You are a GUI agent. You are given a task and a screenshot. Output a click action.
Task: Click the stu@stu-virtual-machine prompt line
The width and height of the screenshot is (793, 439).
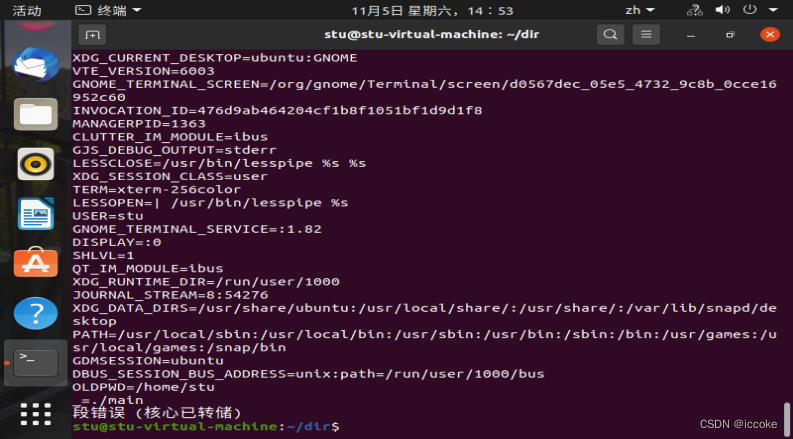(x=206, y=427)
